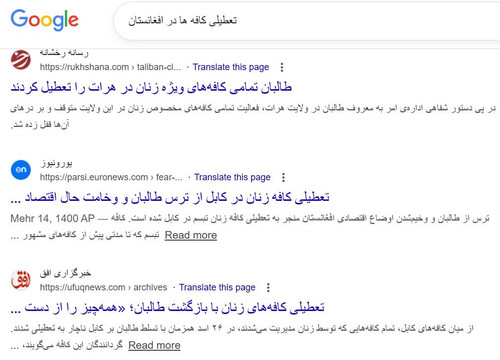500x360 pixels.
Task: Click the https://parsi.euronews.com URL text
Action: pos(111,177)
